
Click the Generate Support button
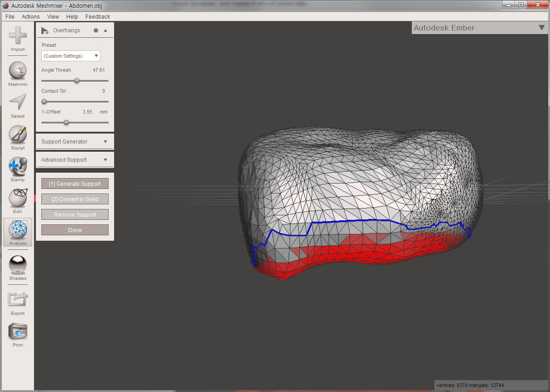(75, 184)
